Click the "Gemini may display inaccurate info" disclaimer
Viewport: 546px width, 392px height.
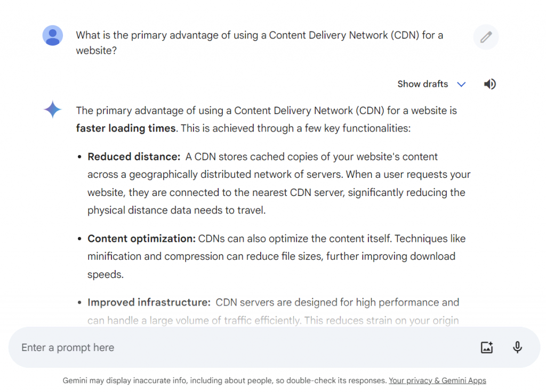[224, 381]
